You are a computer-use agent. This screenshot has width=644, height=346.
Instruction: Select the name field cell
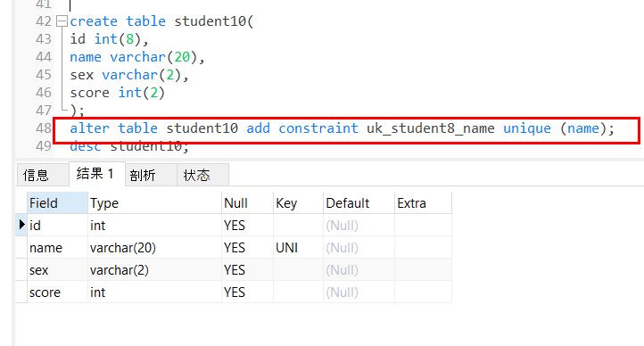tap(57, 248)
